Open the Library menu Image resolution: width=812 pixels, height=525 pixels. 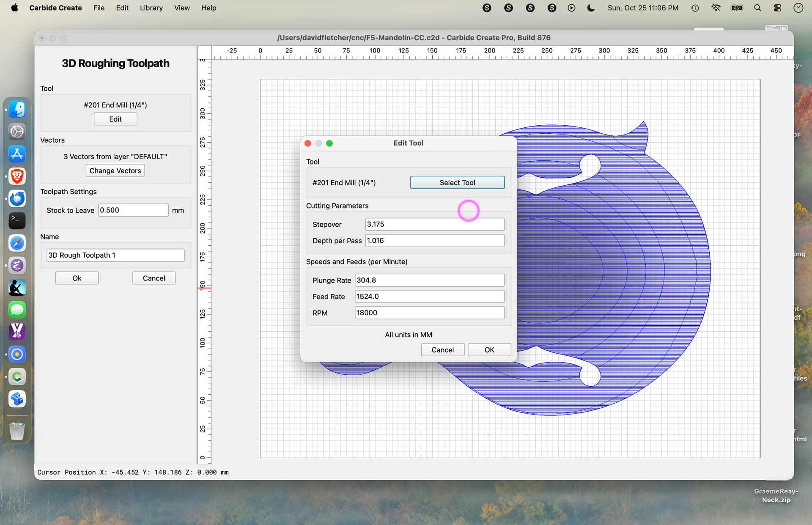tap(151, 8)
